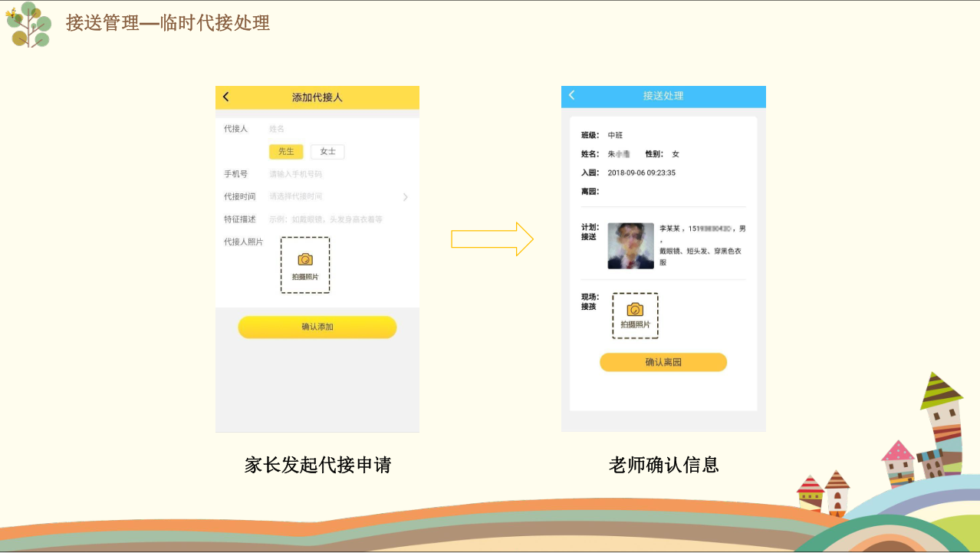
Task: Tap the back arrow in 添加代接人 header
Action: 225,97
